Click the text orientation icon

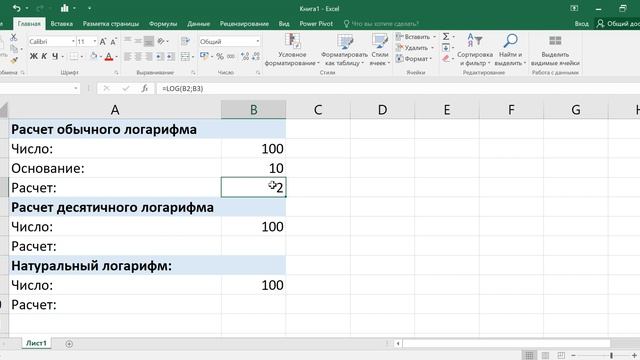[161, 41]
